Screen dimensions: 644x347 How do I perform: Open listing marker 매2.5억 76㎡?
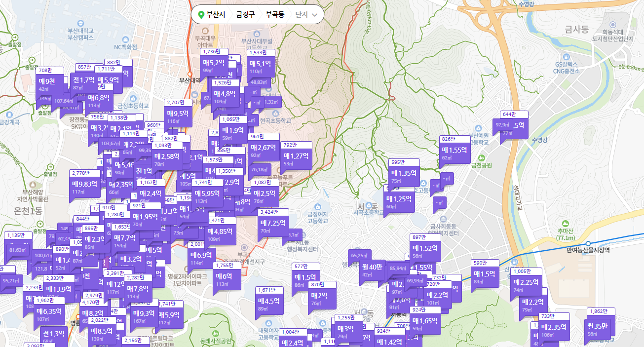265,194
